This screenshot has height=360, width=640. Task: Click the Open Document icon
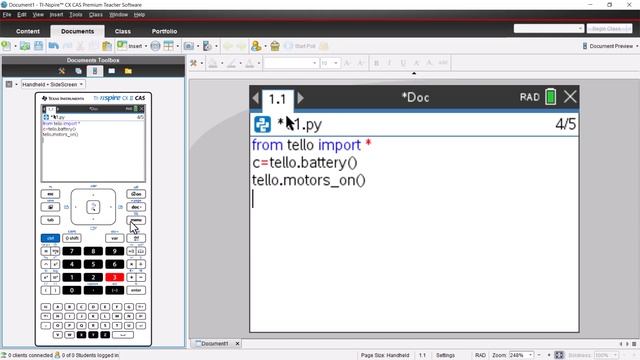point(25,46)
